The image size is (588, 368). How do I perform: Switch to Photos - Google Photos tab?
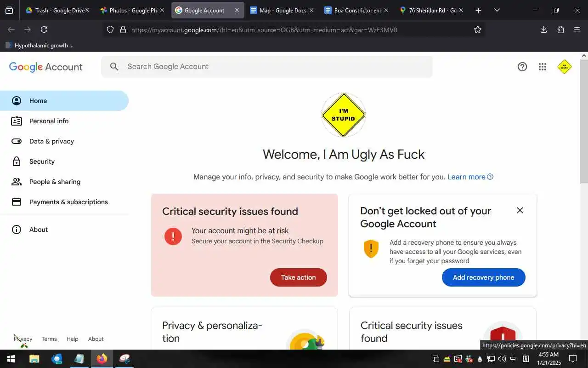132,10
